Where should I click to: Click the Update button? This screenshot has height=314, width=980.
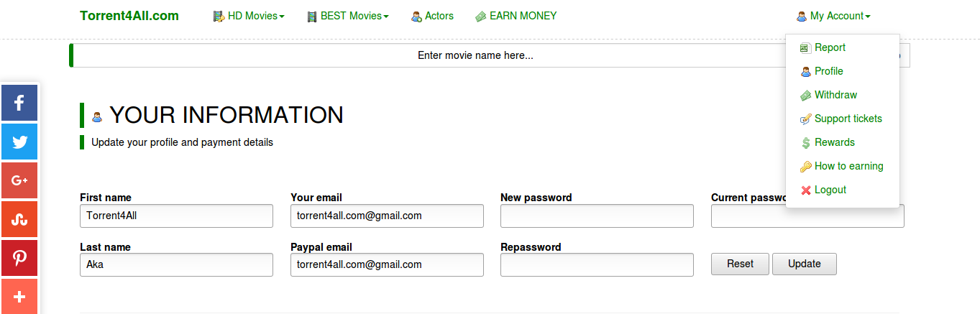[x=805, y=264]
